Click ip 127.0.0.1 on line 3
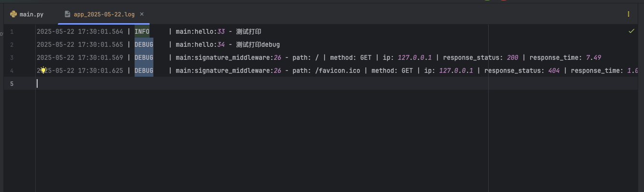The height and width of the screenshot is (192, 644). pos(414,58)
